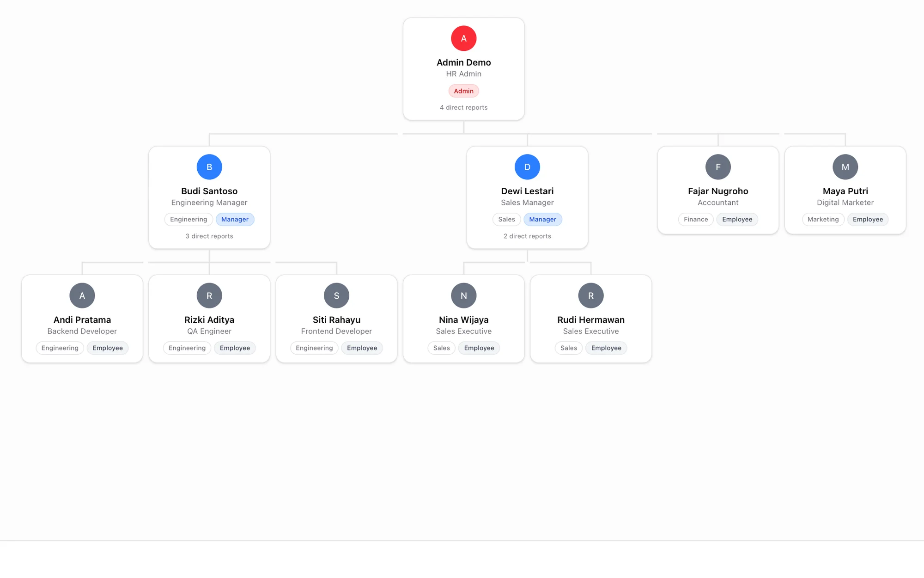Viewport: 924px width, 578px height.
Task: Click Engineering Manager title text
Action: coord(209,203)
